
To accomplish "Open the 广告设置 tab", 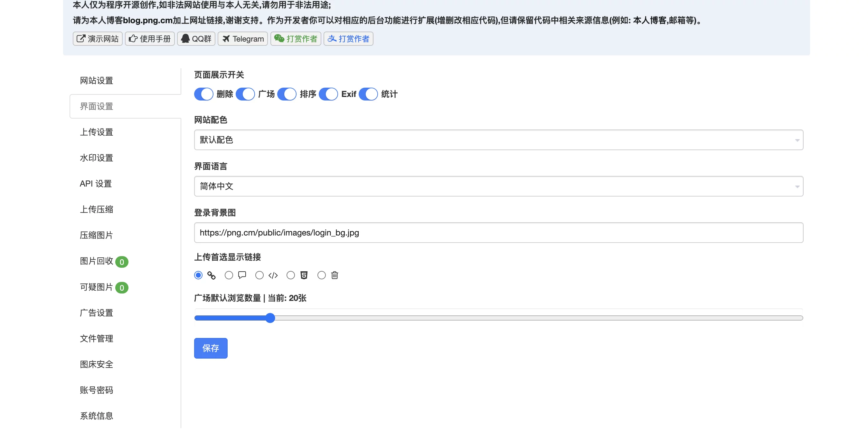I will 125,313.
